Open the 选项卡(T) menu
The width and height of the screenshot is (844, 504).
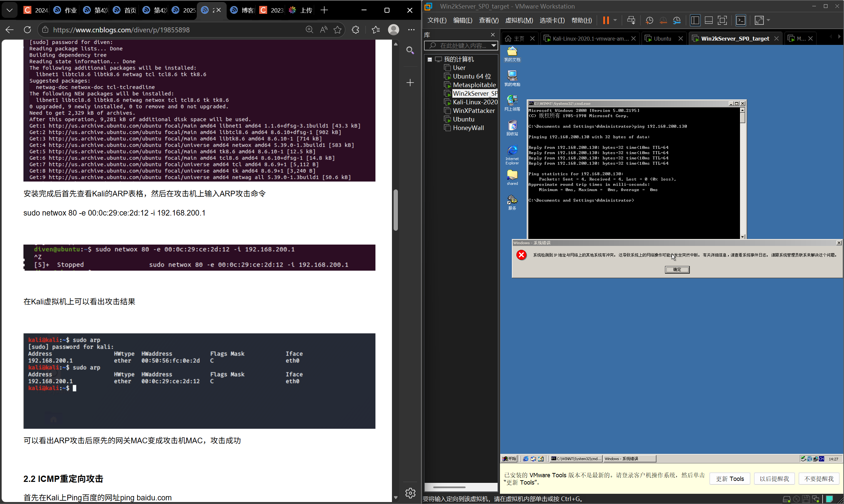pyautogui.click(x=552, y=20)
